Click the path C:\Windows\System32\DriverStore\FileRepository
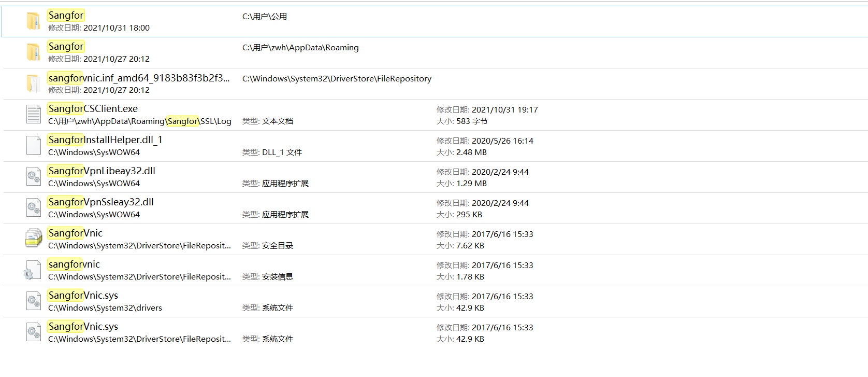The image size is (868, 377). pyautogui.click(x=337, y=79)
